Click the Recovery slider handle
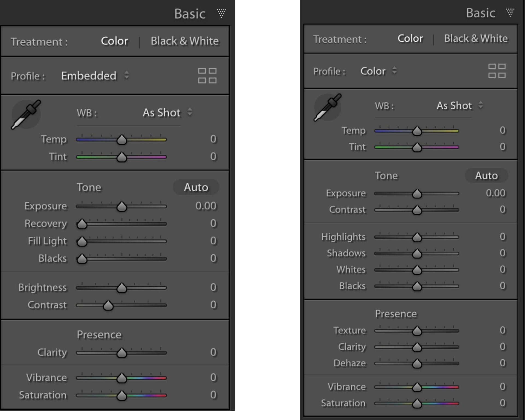525x420 pixels. tap(82, 224)
